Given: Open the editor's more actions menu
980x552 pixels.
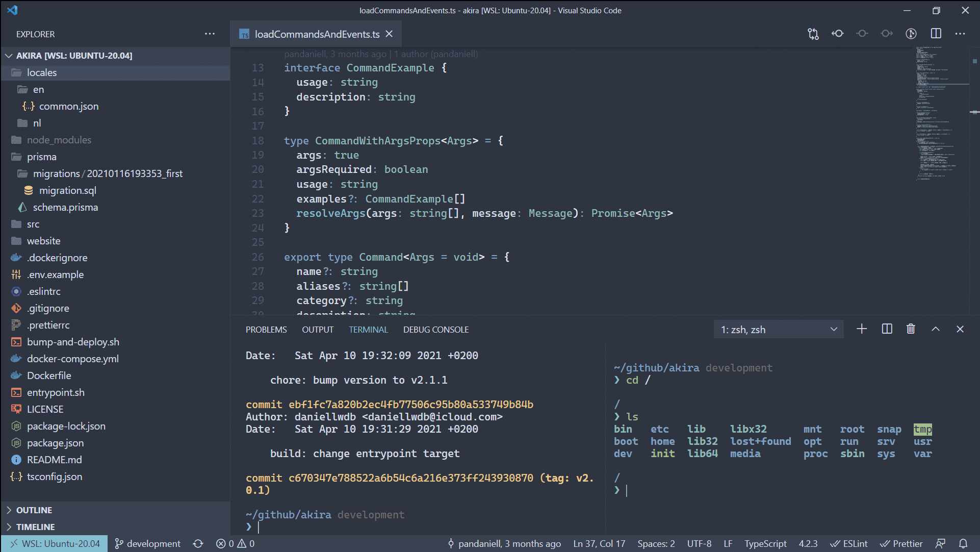Looking at the screenshot, I should pyautogui.click(x=960, y=34).
